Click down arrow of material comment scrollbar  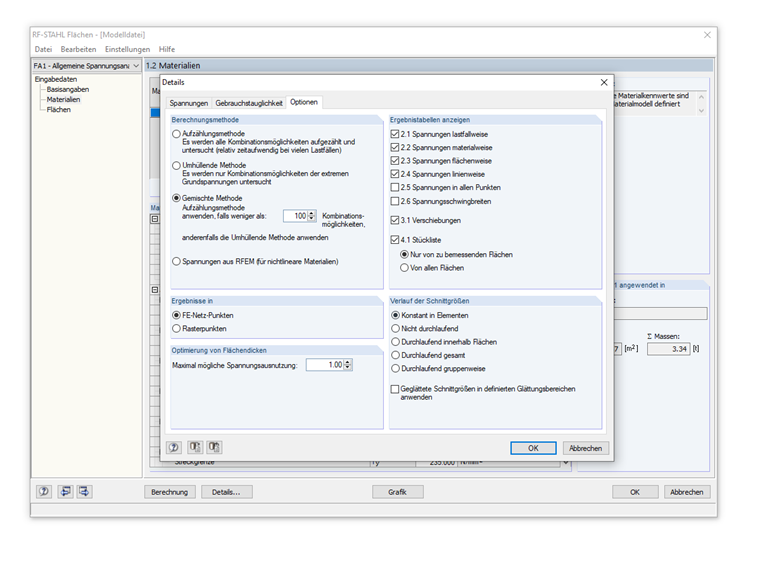[701, 111]
